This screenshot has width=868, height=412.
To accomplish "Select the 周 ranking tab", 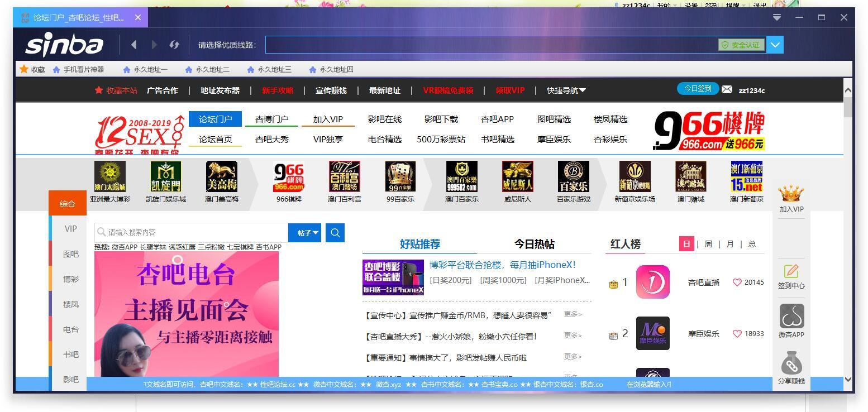I will (708, 244).
